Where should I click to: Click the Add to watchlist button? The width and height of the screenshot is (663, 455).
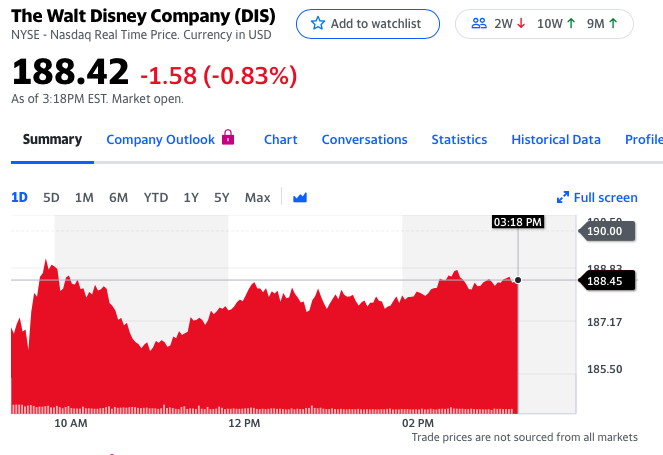click(x=368, y=24)
